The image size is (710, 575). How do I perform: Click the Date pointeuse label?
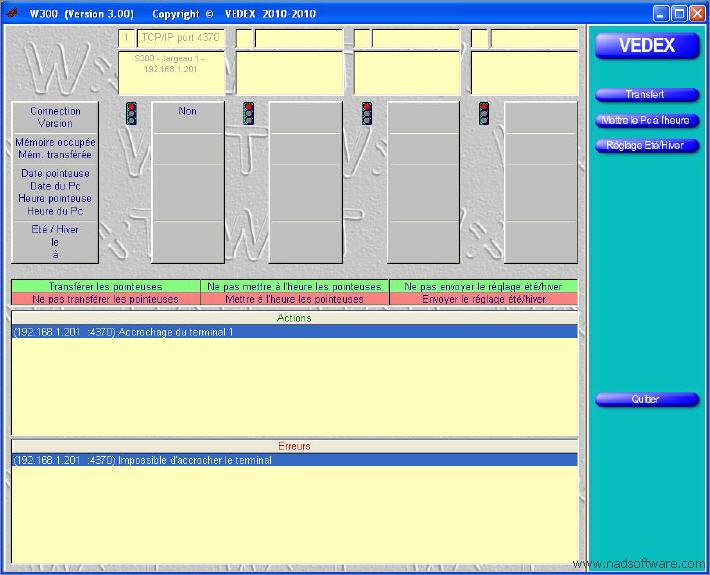coord(55,173)
